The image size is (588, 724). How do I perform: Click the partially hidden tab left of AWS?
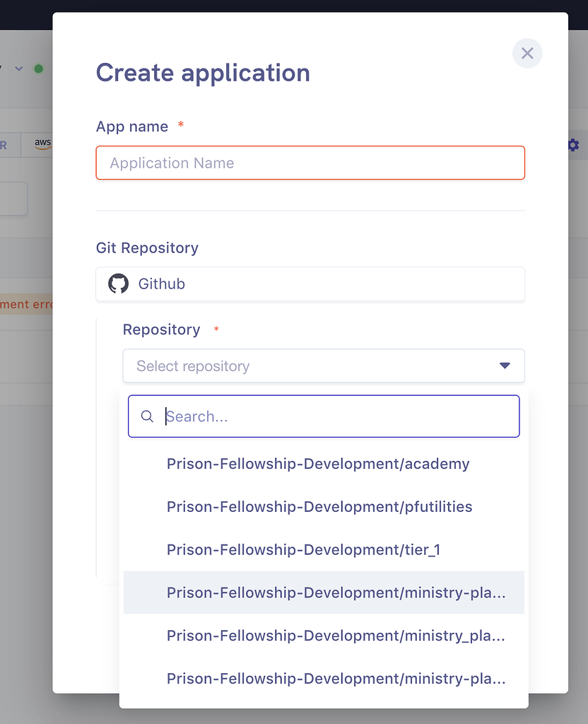click(8, 145)
